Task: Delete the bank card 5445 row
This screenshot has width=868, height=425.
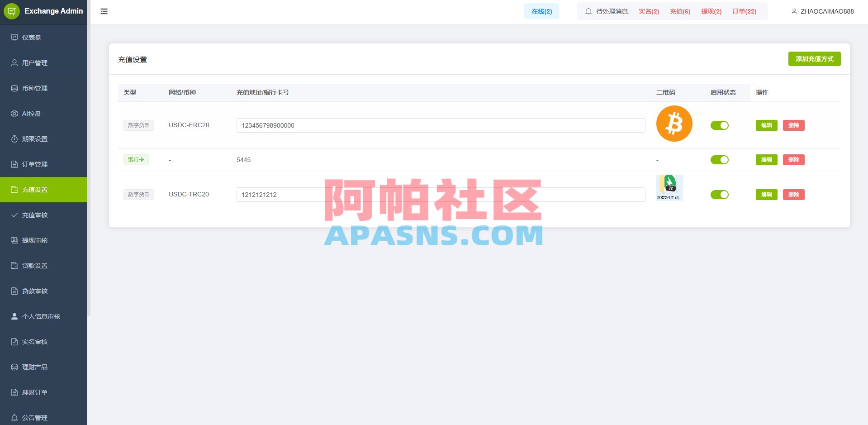Action: [793, 160]
